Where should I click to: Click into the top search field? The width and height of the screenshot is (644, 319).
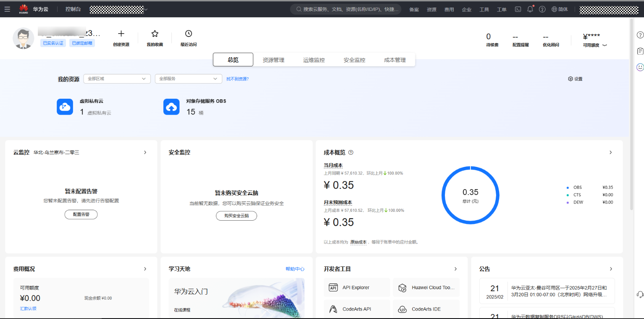[x=346, y=9]
